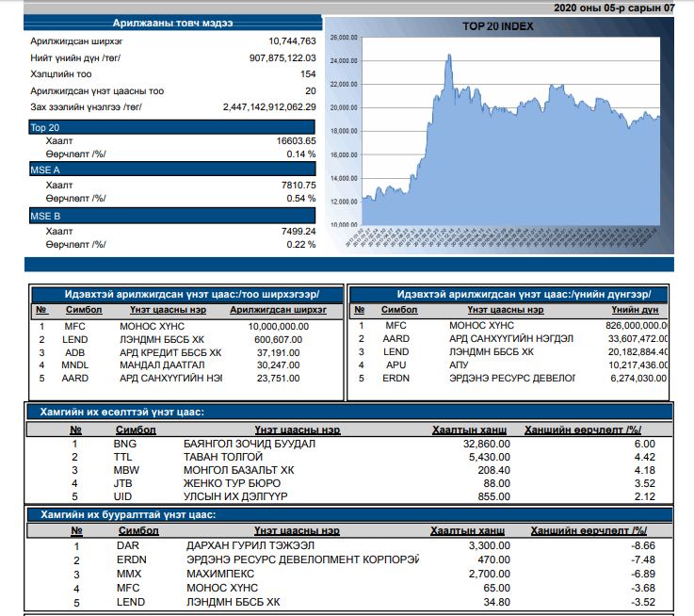Select the ADB symbol row
694x616 pixels.
[x=75, y=352]
